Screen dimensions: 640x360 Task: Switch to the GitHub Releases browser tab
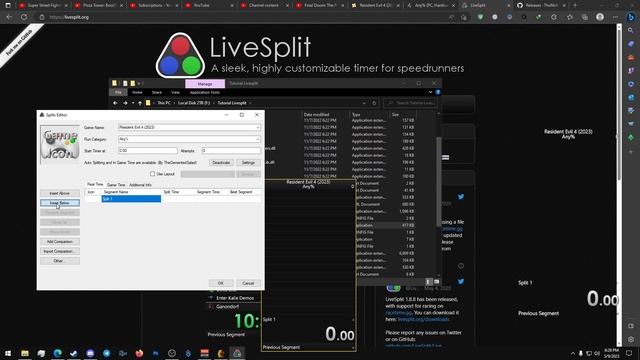coord(541,5)
